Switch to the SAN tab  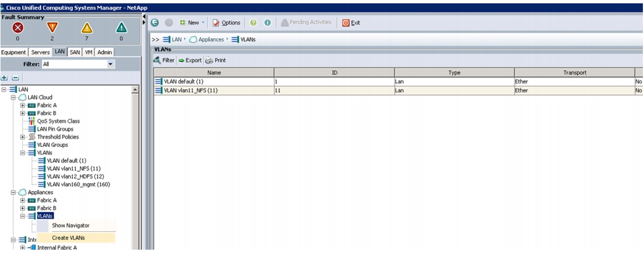(x=75, y=52)
